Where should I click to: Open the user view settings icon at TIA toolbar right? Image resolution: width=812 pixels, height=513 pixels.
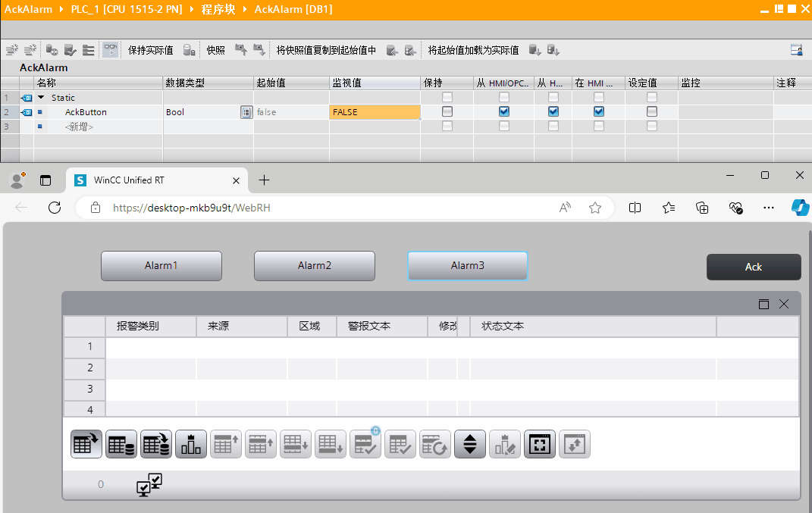[797, 50]
